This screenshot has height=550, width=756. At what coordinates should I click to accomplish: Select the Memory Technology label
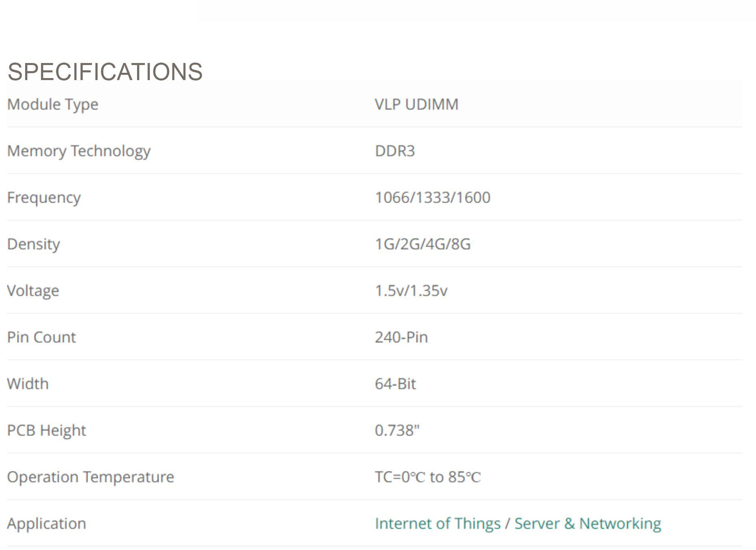[79, 152]
